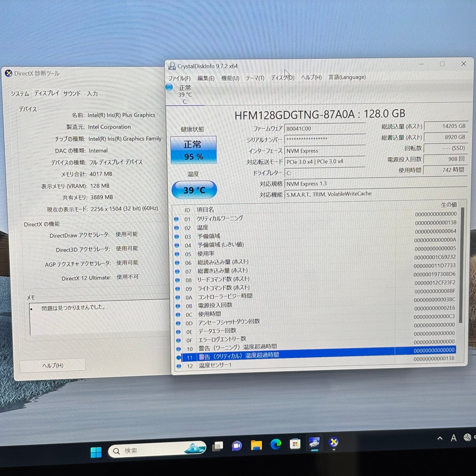Open File Explorer from the taskbar

pyautogui.click(x=256, y=445)
